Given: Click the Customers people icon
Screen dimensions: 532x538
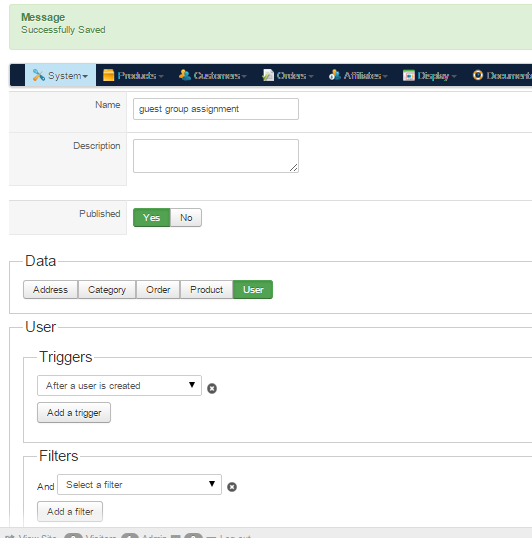Looking at the screenshot, I should point(185,75).
